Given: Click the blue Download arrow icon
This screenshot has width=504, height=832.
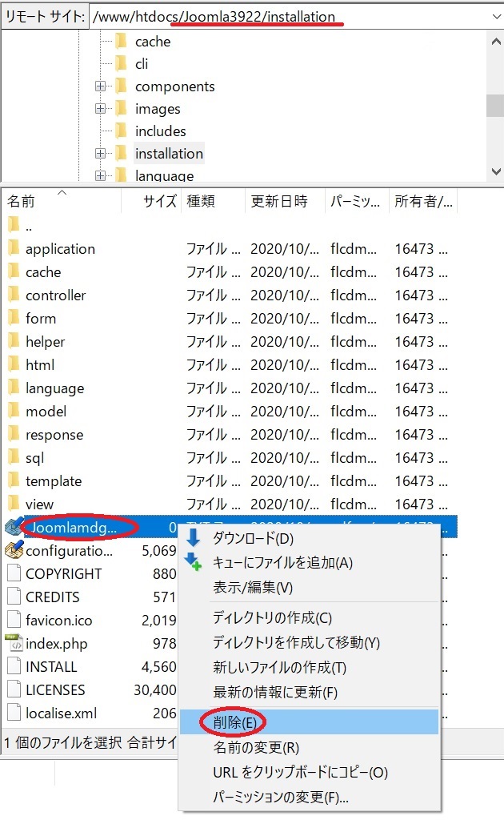Looking at the screenshot, I should [x=194, y=537].
